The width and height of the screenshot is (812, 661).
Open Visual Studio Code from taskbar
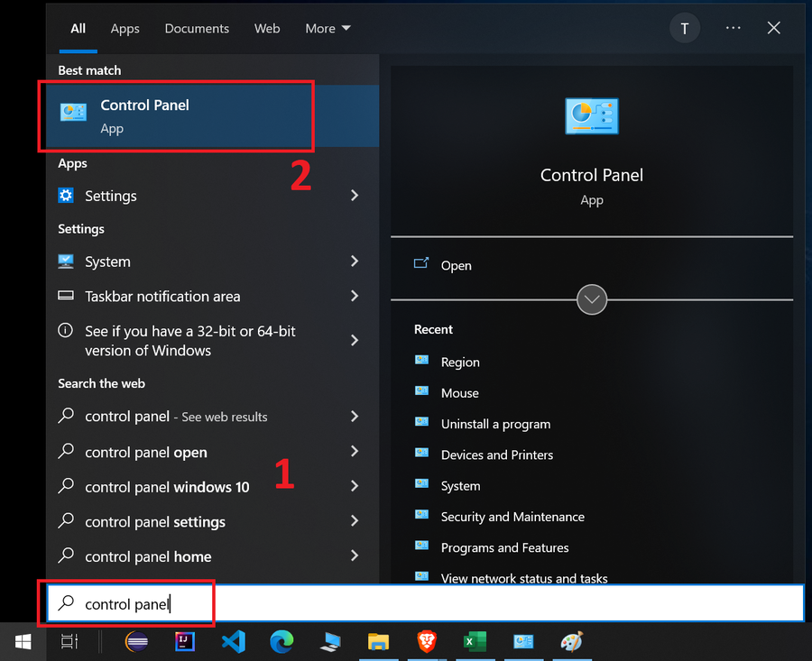click(x=234, y=642)
